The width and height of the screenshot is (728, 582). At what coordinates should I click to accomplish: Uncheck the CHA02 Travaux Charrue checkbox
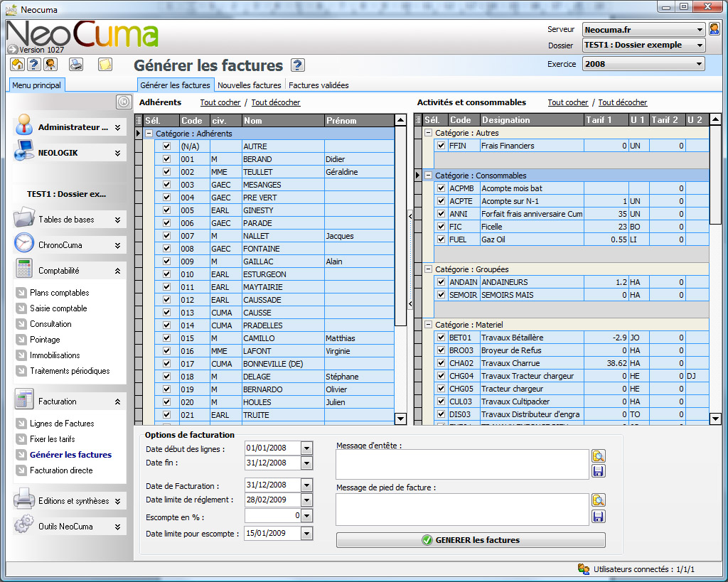441,363
